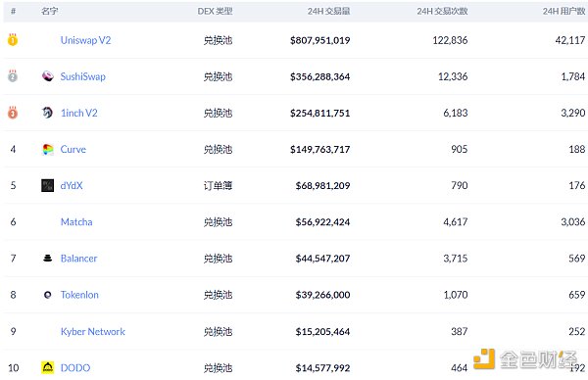Open the Kyber Network link
The width and height of the screenshot is (588, 380).
[x=93, y=332]
